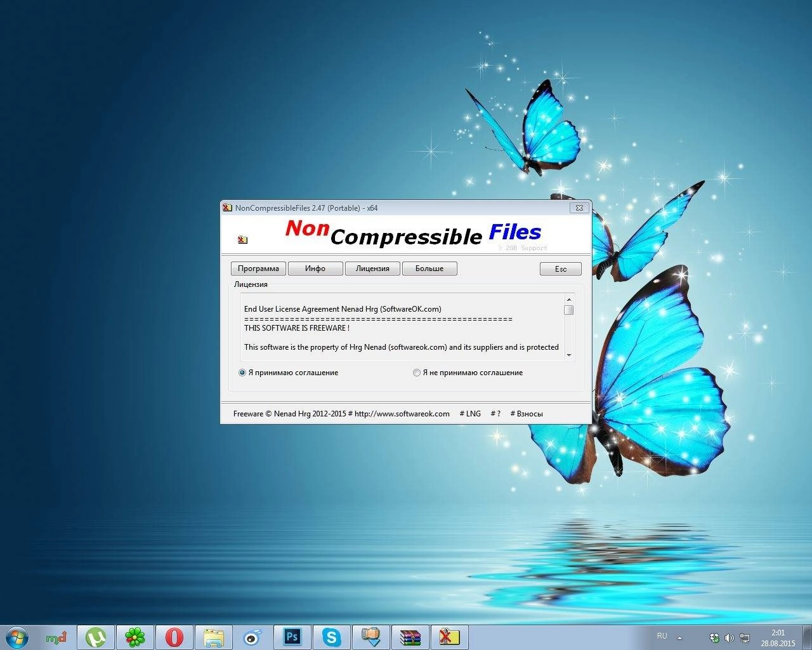This screenshot has height=650, width=812.
Task: Open network status tray icon
Action: (745, 637)
